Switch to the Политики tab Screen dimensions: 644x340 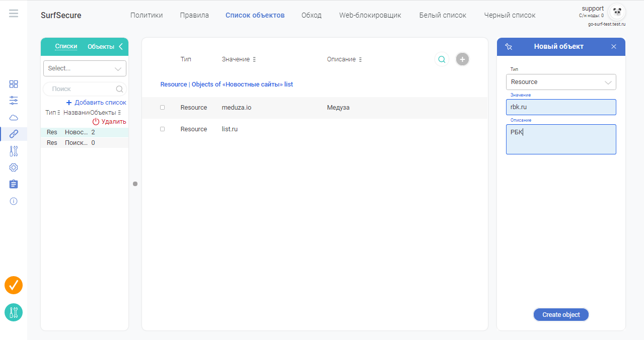(x=147, y=15)
